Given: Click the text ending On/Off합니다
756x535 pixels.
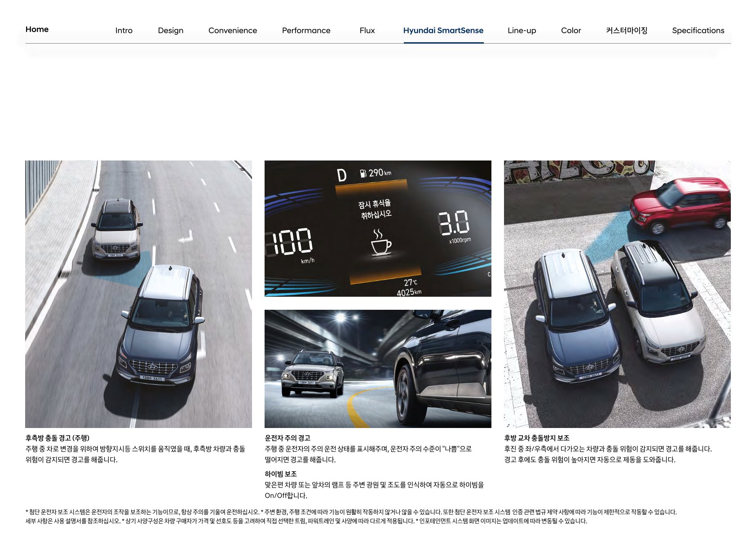Looking at the screenshot, I should point(286,496).
